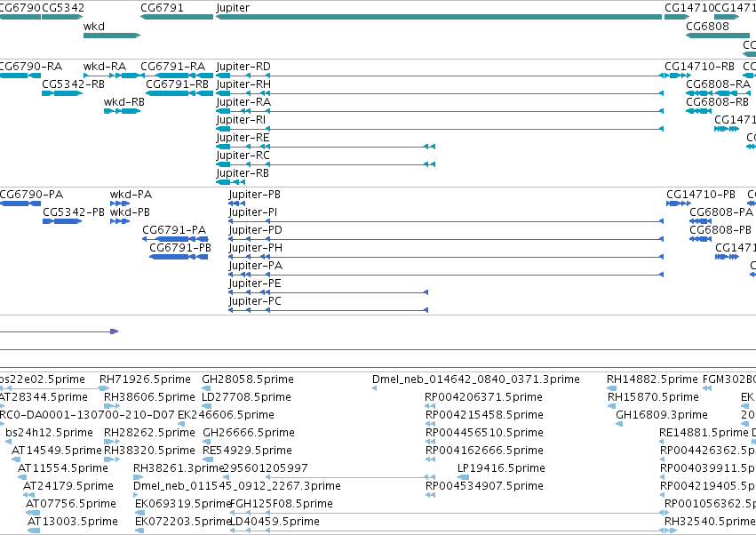Select the Jupiter-RE transcript label
Screen dimensions: 756x535
243,138
